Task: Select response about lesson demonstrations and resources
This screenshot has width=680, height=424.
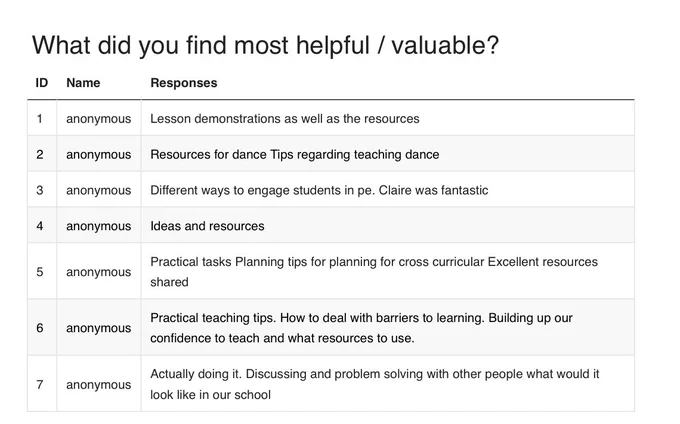Action: 285,119
